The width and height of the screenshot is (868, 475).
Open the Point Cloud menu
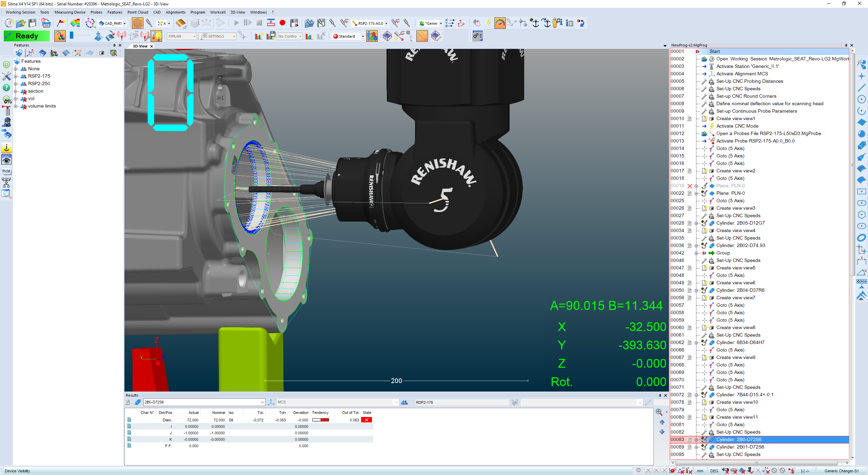[x=138, y=12]
